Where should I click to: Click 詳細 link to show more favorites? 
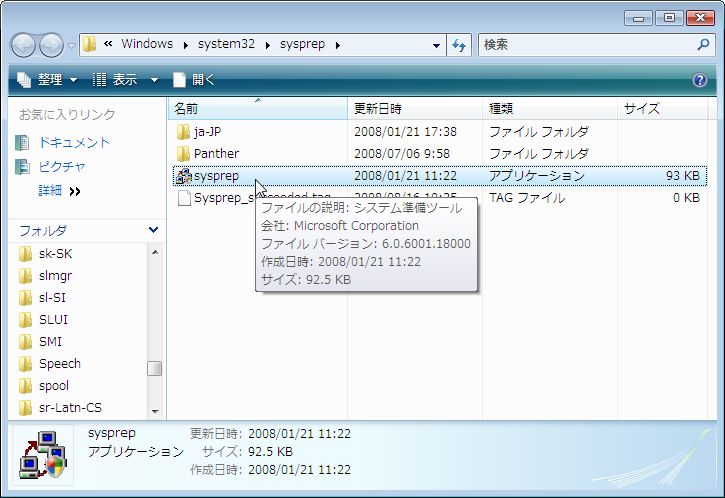(x=59, y=191)
